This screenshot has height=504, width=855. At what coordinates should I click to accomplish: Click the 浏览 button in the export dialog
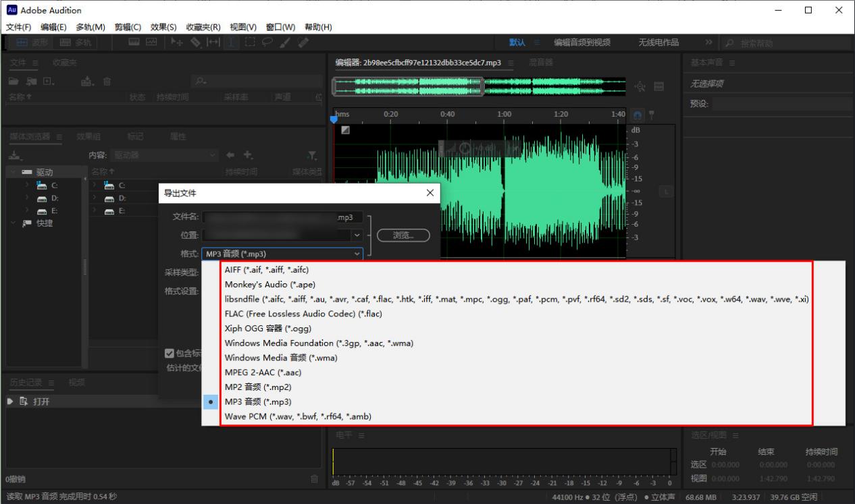(403, 235)
